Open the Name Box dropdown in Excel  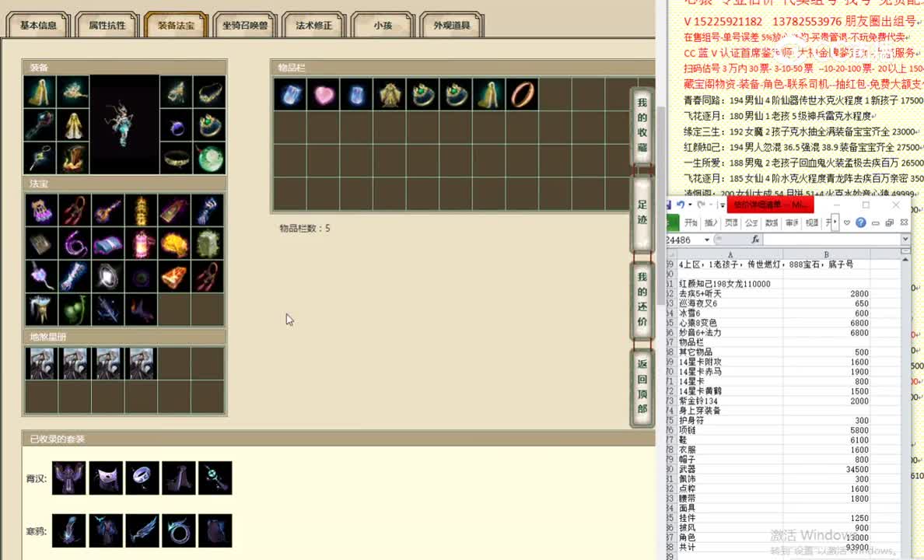pyautogui.click(x=706, y=239)
